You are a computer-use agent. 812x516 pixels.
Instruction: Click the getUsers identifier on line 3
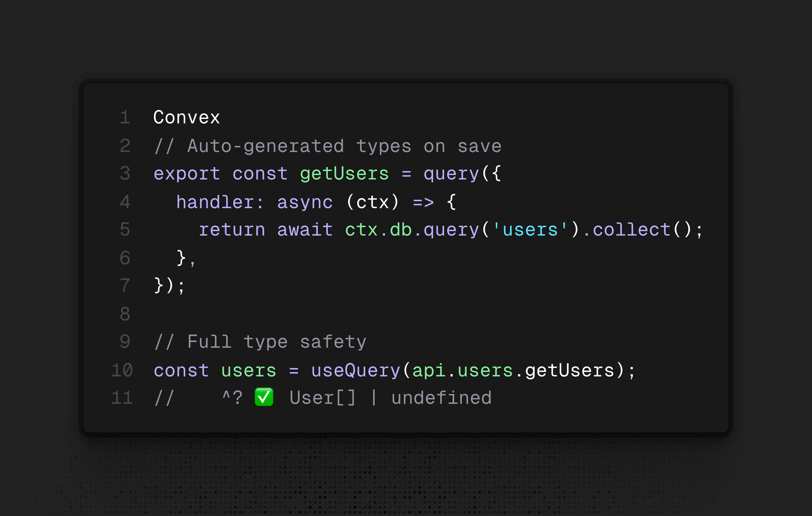pyautogui.click(x=344, y=174)
